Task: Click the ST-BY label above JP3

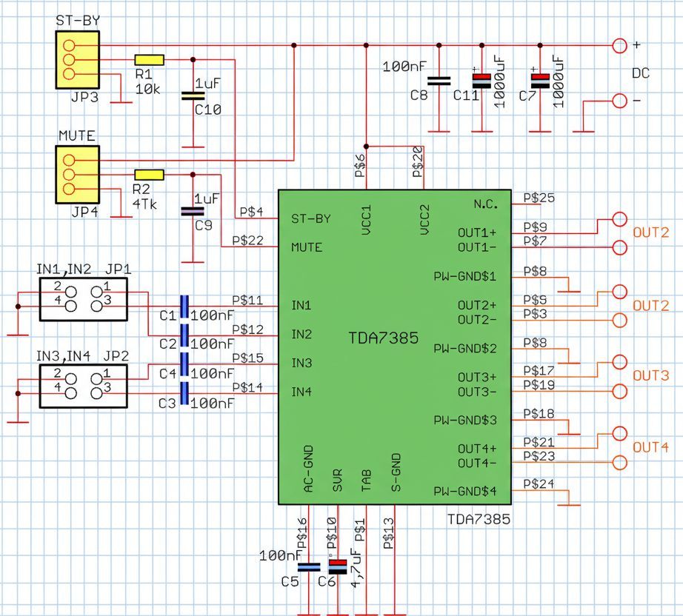Action: coord(78,21)
